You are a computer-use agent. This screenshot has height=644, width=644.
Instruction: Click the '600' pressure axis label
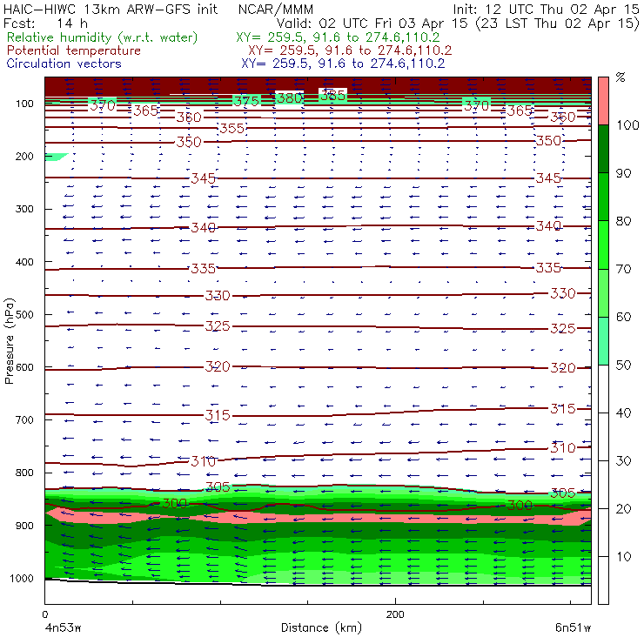(24, 367)
